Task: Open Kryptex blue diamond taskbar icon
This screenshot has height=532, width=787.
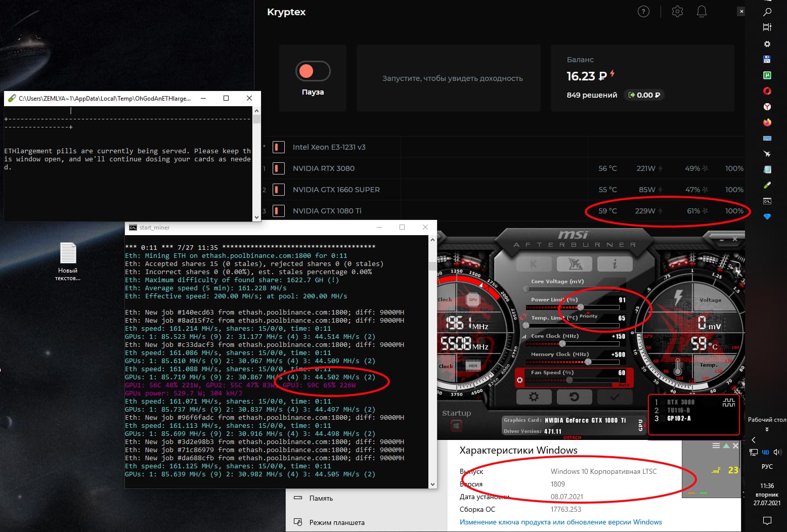Action: click(x=767, y=216)
